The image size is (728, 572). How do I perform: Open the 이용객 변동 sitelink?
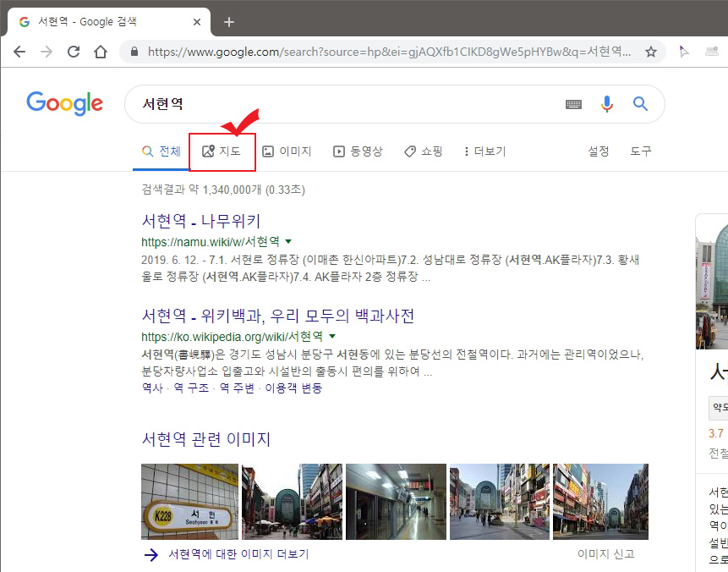point(293,388)
